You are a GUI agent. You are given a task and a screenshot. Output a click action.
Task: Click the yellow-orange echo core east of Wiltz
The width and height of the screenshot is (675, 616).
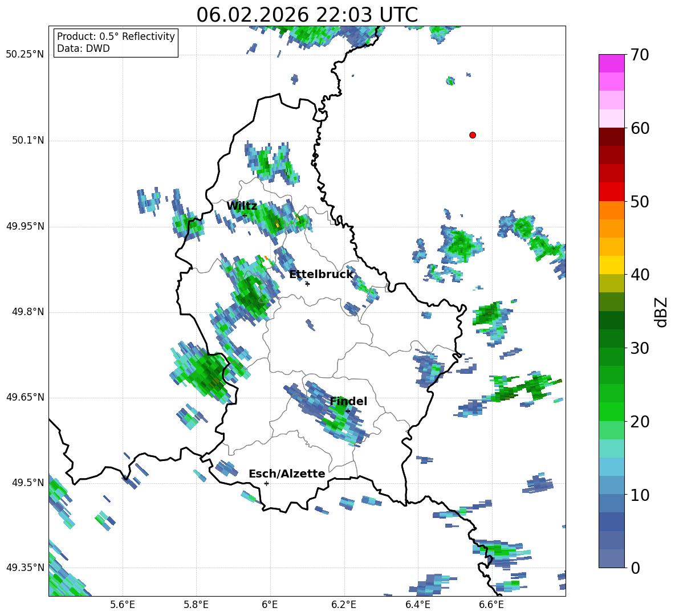pyautogui.click(x=277, y=224)
